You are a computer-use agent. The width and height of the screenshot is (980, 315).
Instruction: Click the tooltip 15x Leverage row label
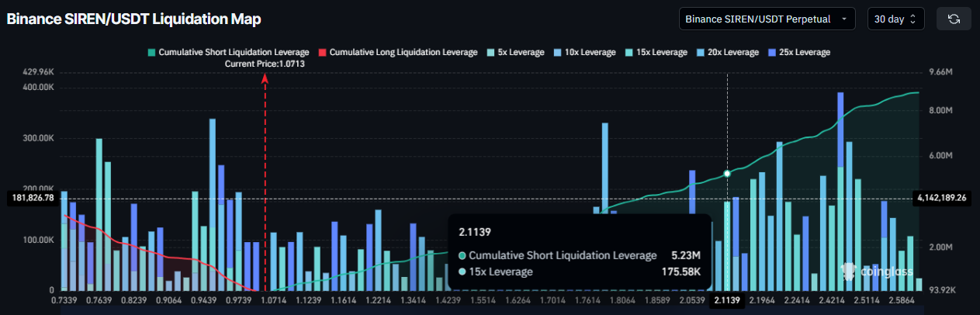tap(501, 272)
